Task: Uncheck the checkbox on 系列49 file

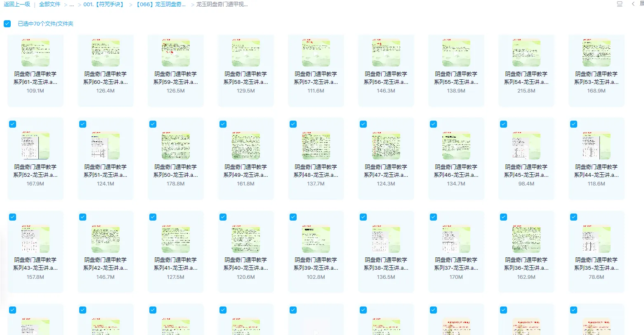Action: (223, 124)
